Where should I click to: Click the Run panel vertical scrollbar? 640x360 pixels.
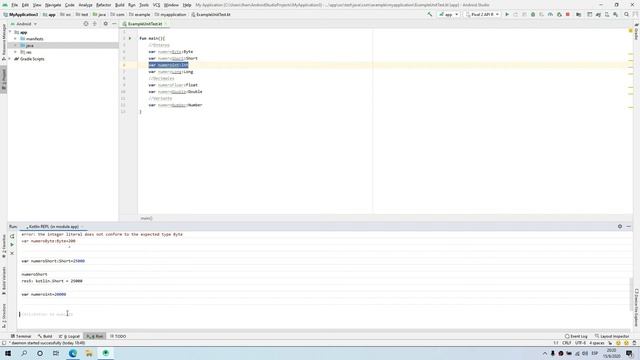(x=631, y=294)
